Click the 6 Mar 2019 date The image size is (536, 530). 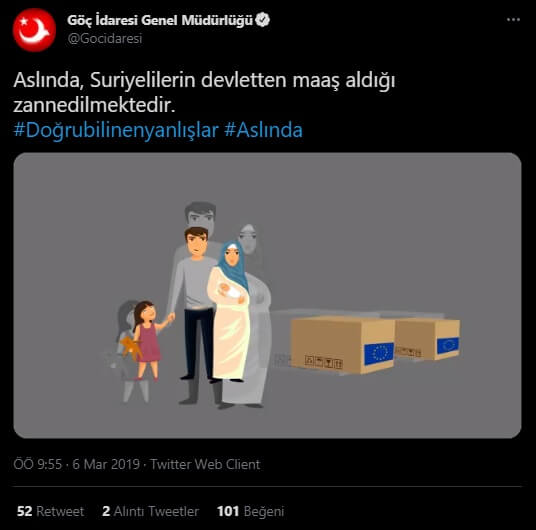pos(106,464)
